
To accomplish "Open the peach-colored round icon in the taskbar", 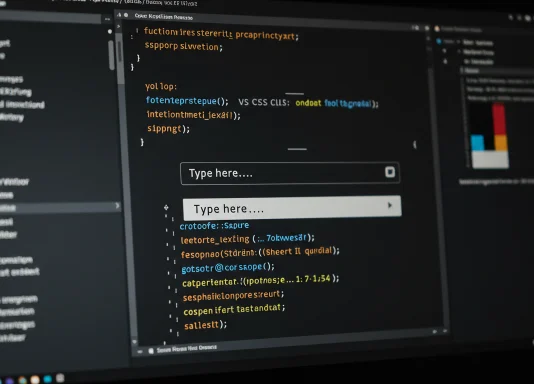I will tap(35, 379).
